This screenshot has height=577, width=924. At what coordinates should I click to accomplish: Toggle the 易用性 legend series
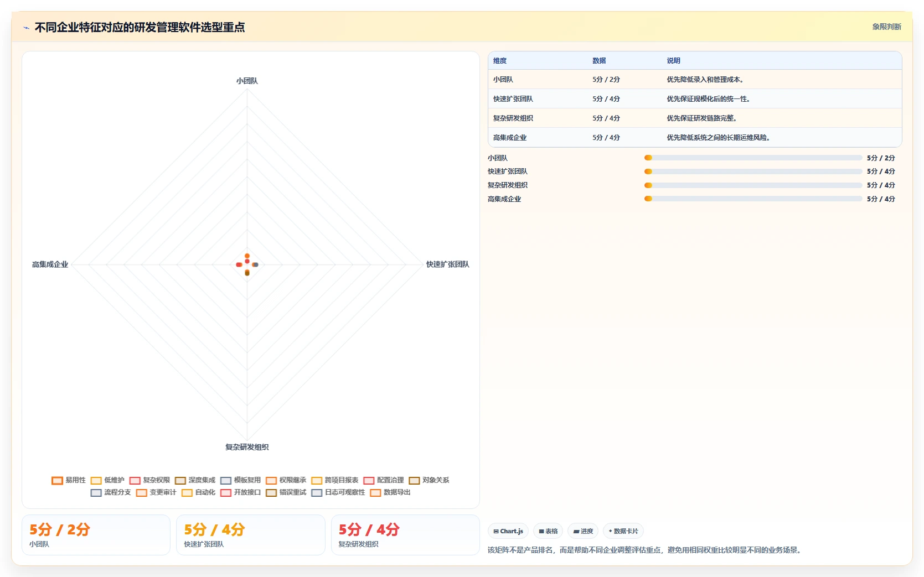point(69,480)
